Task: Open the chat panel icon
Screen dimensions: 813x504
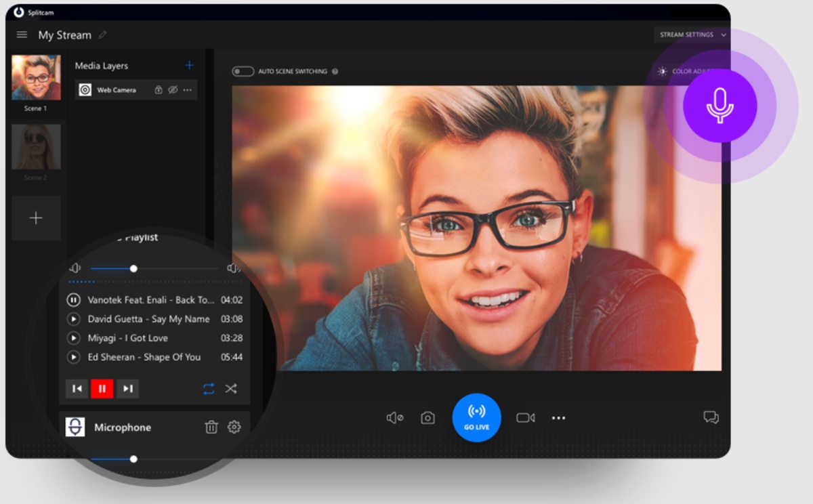Action: (x=711, y=417)
